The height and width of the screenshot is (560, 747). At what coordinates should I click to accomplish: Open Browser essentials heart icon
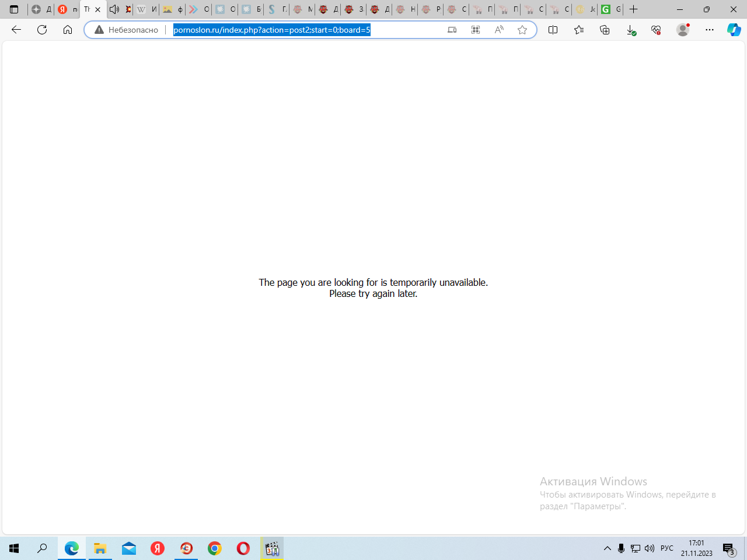[656, 30]
